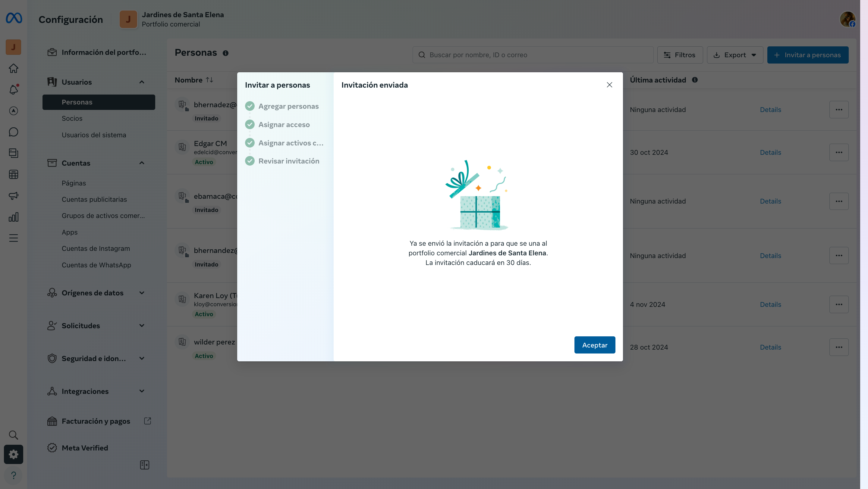Open more options for wilder perez row

(x=839, y=347)
